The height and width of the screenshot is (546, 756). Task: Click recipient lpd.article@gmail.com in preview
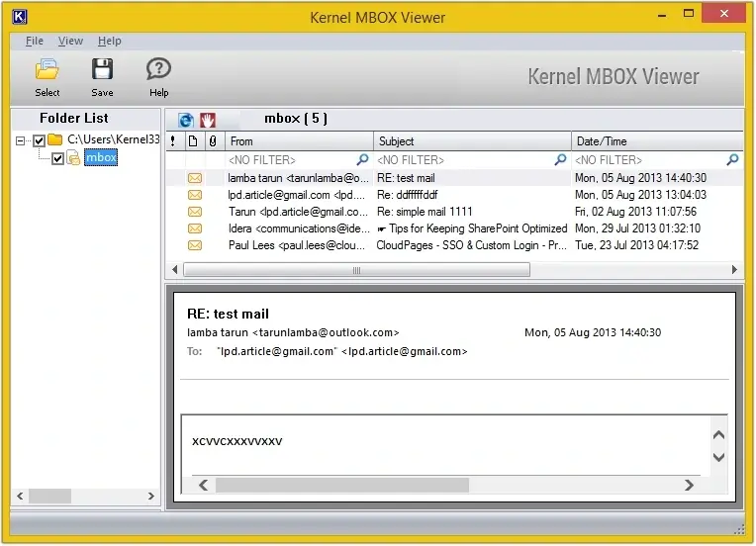(341, 352)
